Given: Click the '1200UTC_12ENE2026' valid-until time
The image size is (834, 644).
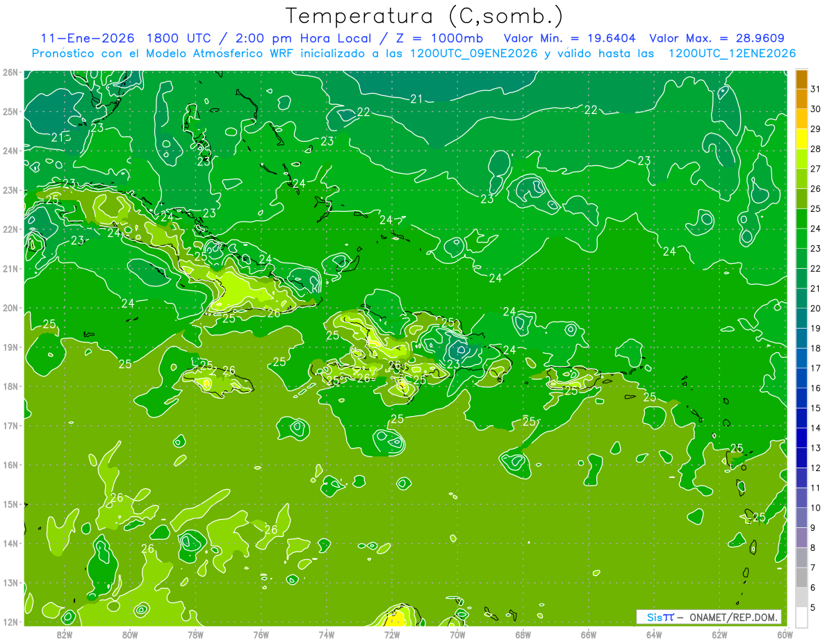Looking at the screenshot, I should point(732,53).
